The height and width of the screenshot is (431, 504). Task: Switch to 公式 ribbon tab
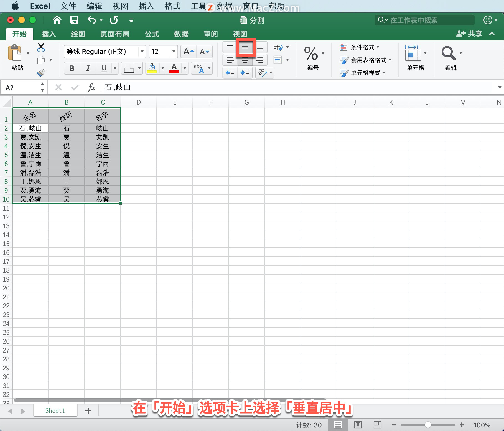pyautogui.click(x=152, y=34)
